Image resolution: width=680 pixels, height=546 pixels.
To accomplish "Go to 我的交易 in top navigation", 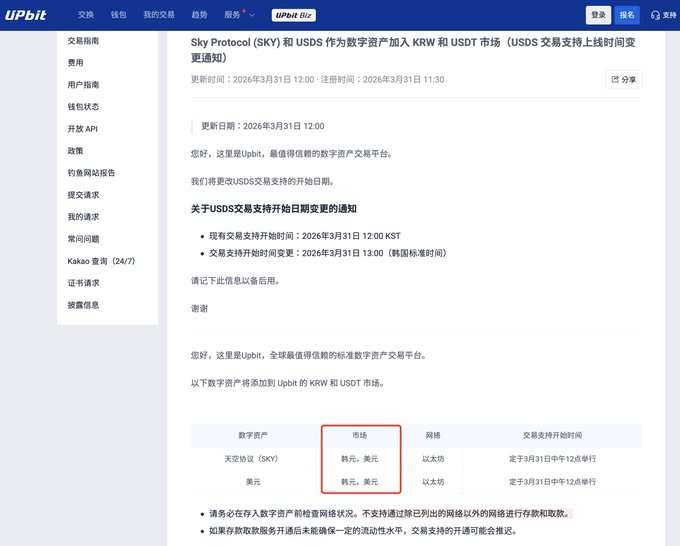I will [157, 15].
